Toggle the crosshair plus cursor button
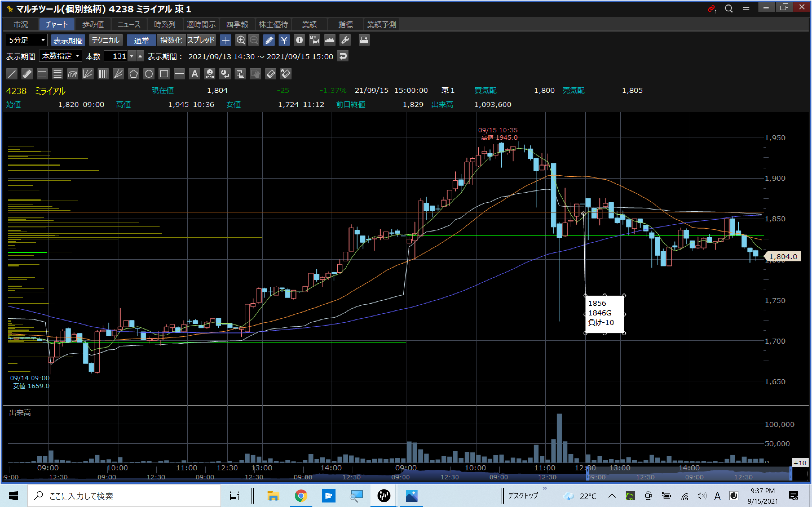Screen dimensions: 812x507 point(226,40)
